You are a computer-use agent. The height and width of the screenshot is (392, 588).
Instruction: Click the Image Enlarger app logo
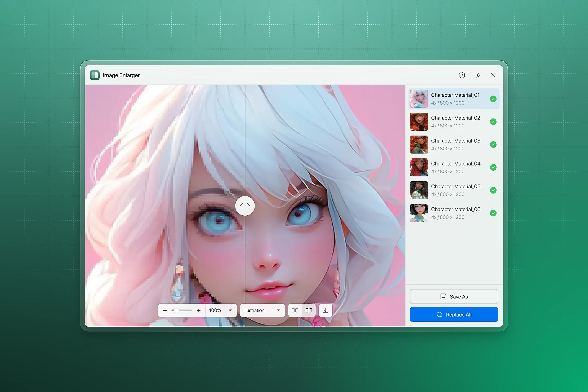click(95, 75)
